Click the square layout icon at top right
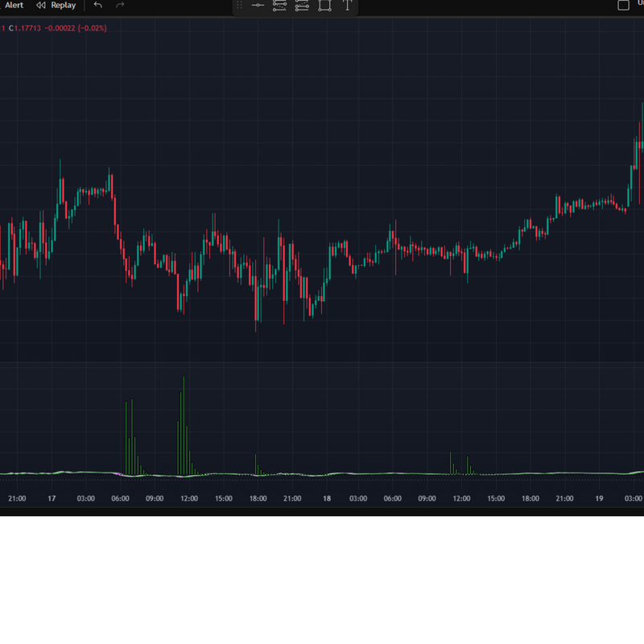This screenshot has width=644, height=644. coord(623,6)
